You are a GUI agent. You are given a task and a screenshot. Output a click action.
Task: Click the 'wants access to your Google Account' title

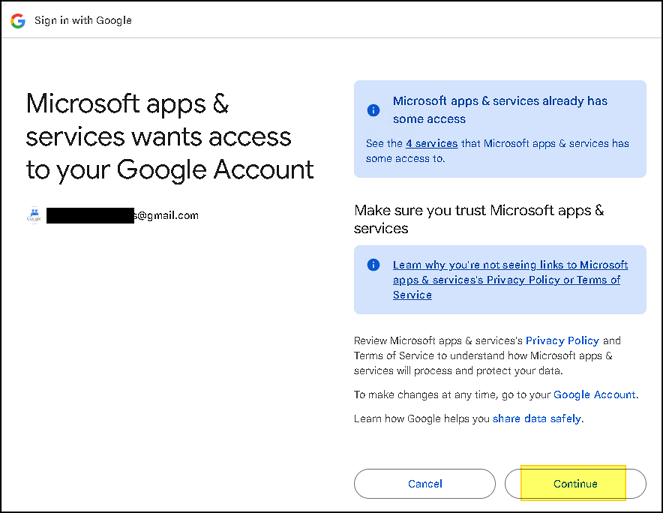pos(170,136)
